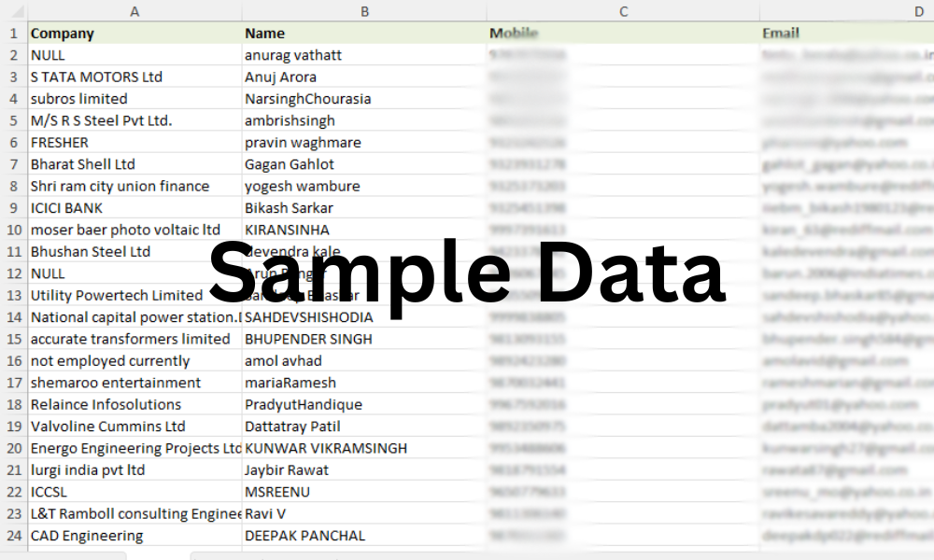
Task: Select the name 'KIRANSINHA'
Action: (x=364, y=230)
